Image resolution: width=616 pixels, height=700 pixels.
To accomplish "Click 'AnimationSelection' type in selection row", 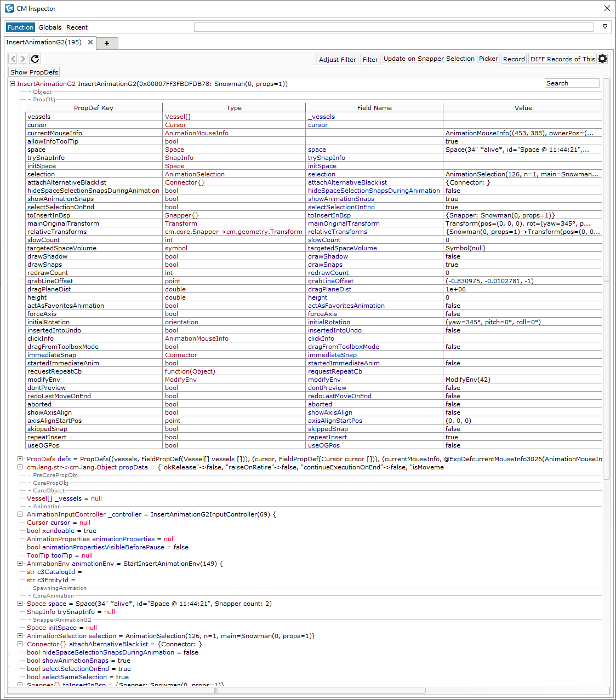I will tap(195, 174).
